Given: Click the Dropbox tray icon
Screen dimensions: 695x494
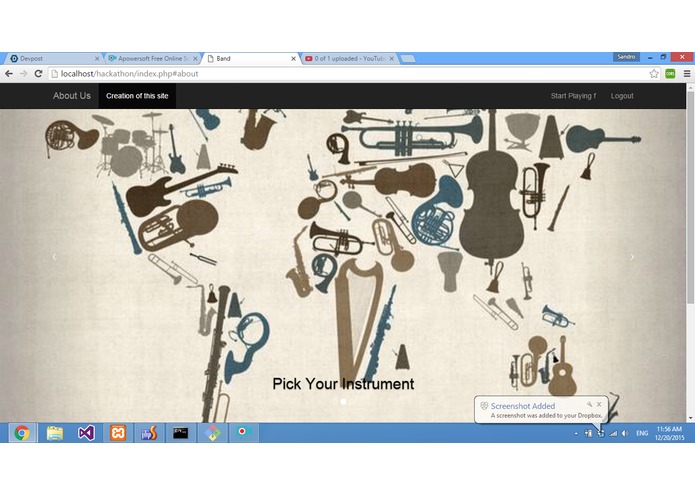Looking at the screenshot, I should [601, 433].
